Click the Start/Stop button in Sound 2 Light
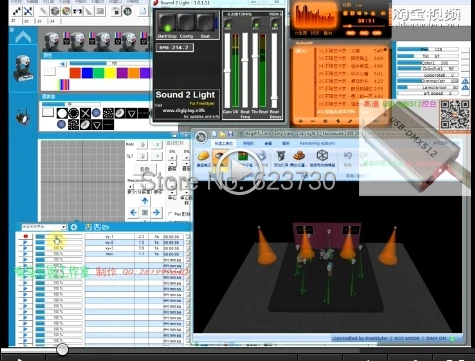This screenshot has width=475, height=361. coord(167,24)
